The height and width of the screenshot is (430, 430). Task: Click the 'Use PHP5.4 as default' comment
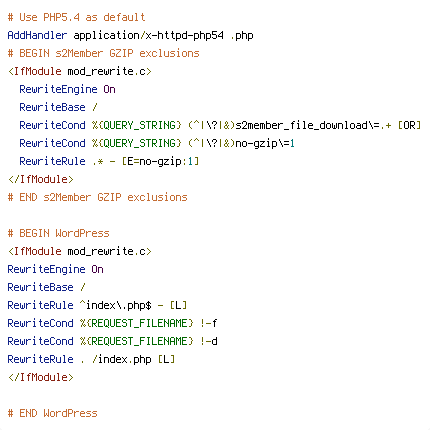(x=76, y=17)
